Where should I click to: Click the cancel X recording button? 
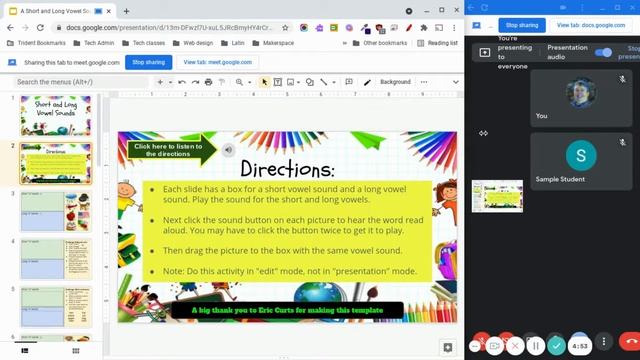tap(515, 346)
